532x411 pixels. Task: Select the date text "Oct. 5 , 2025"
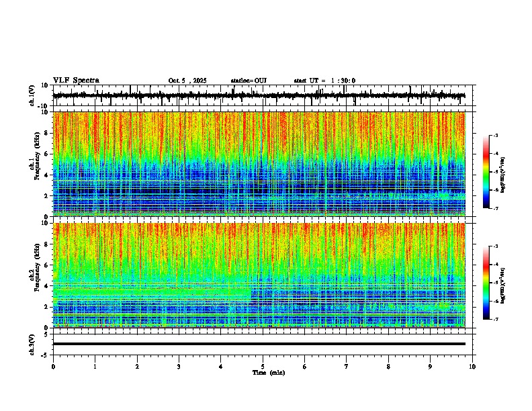point(187,81)
